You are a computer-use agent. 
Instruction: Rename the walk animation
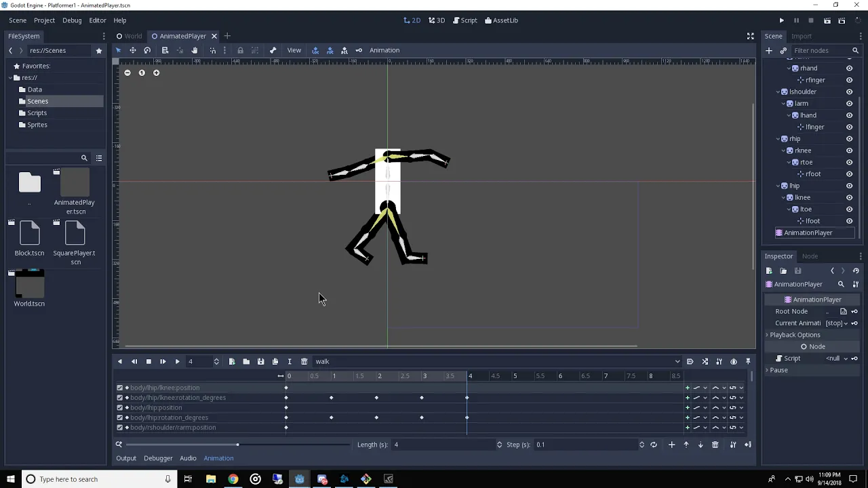[290, 361]
